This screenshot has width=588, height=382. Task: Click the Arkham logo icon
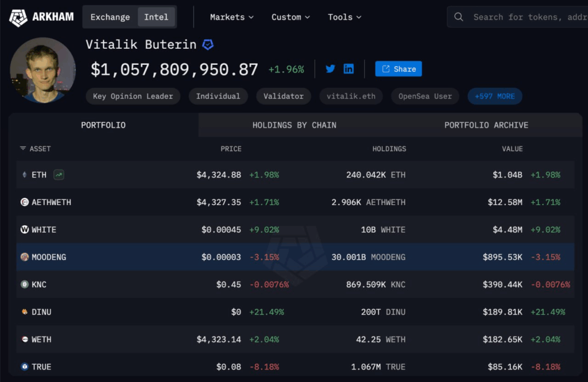coord(18,17)
